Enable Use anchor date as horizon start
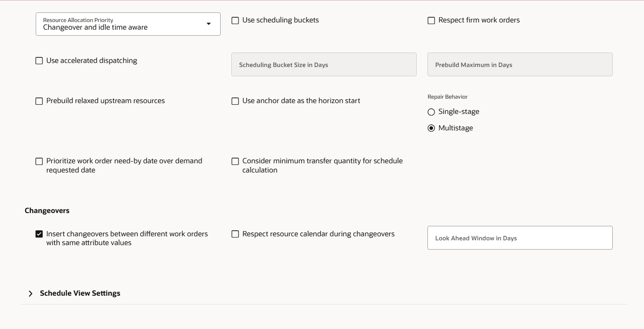This screenshot has width=644, height=329. (235, 101)
